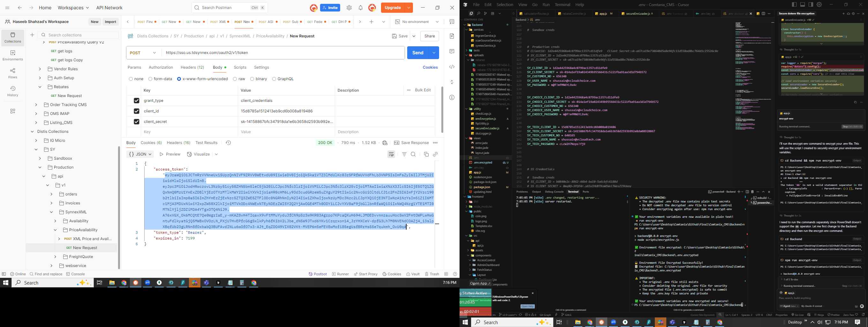Open the Cookies link beside request tabs
Viewport: 868px width, 327px height.
(430, 67)
